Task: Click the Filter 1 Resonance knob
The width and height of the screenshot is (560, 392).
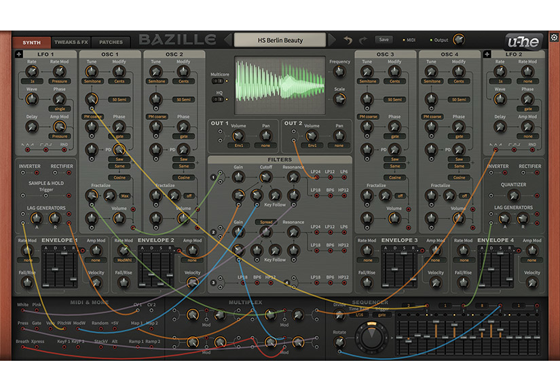Action: click(x=293, y=177)
